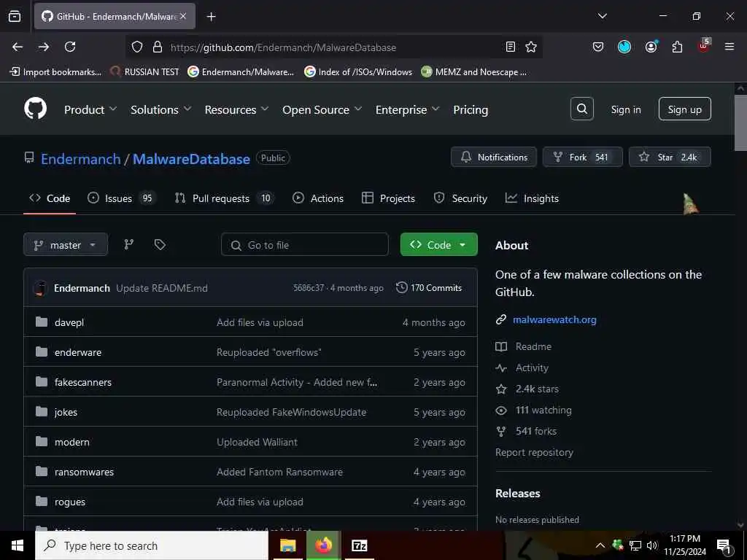The height and width of the screenshot is (560, 747).
Task: Click the Firefox forward arrow
Action: tap(44, 47)
